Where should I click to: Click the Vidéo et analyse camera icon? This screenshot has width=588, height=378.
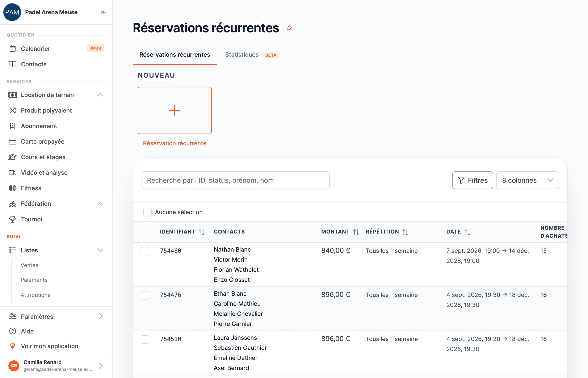(13, 173)
